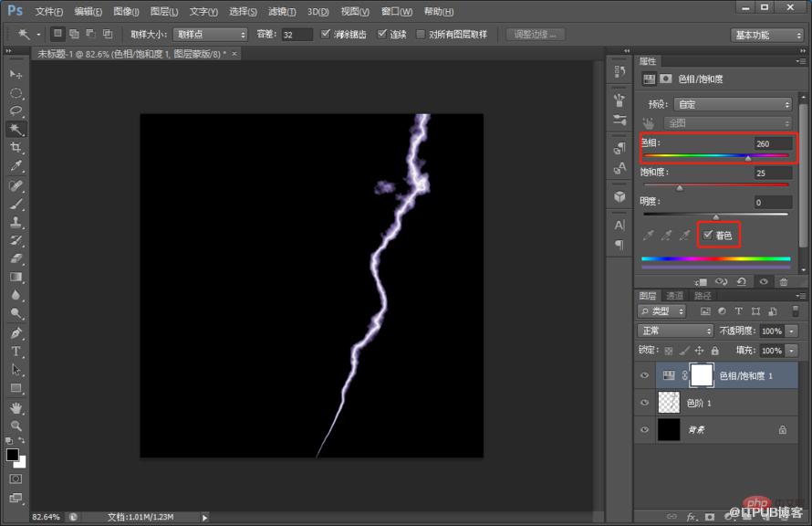Click the 色相 hue slider handle
Image resolution: width=812 pixels, height=526 pixels.
[748, 158]
